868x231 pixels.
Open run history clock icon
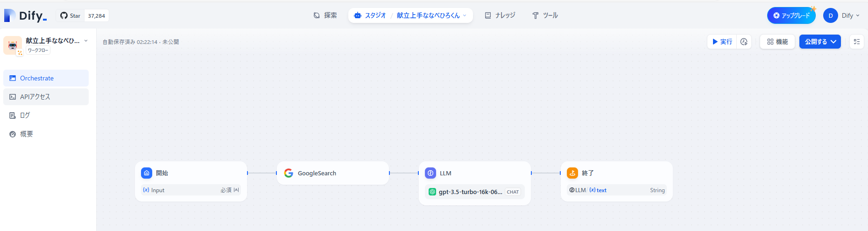pyautogui.click(x=744, y=42)
